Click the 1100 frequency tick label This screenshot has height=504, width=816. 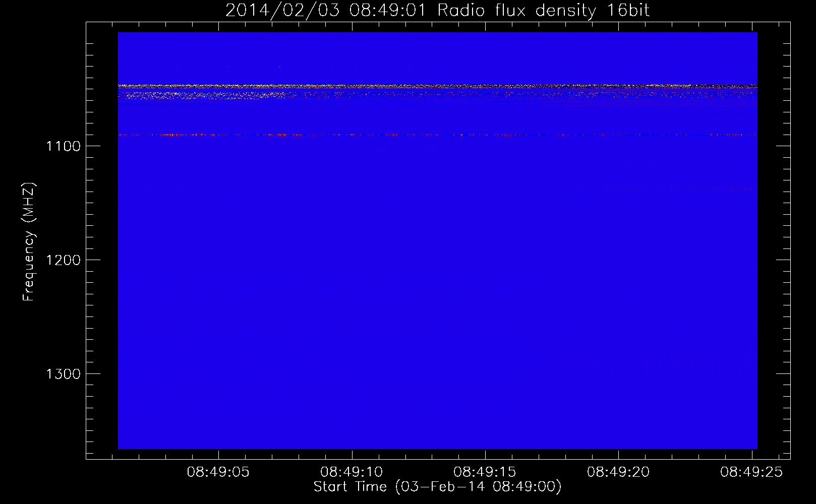[x=64, y=146]
